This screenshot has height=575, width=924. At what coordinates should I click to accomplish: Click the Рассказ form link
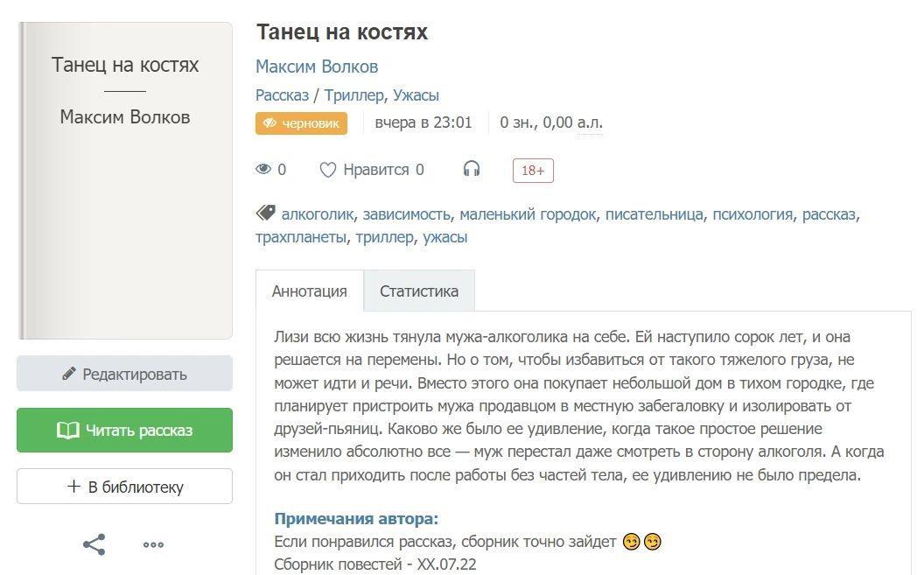pyautogui.click(x=282, y=95)
